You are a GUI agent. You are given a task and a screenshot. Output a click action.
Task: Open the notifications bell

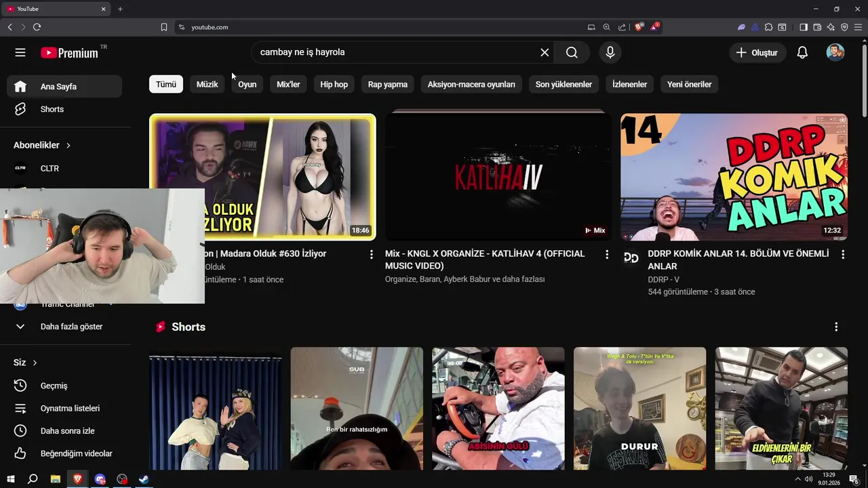point(802,52)
